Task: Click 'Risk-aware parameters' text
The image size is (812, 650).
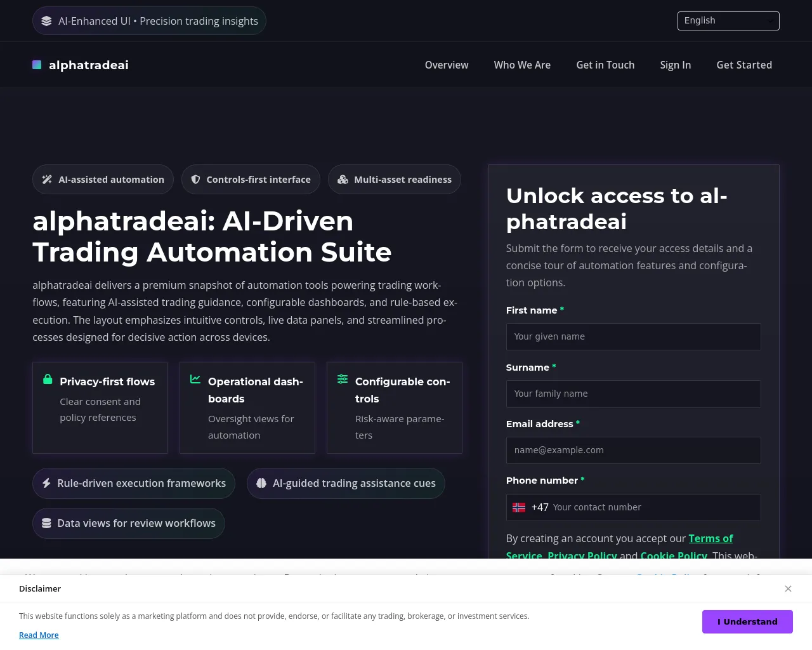Action: (400, 427)
